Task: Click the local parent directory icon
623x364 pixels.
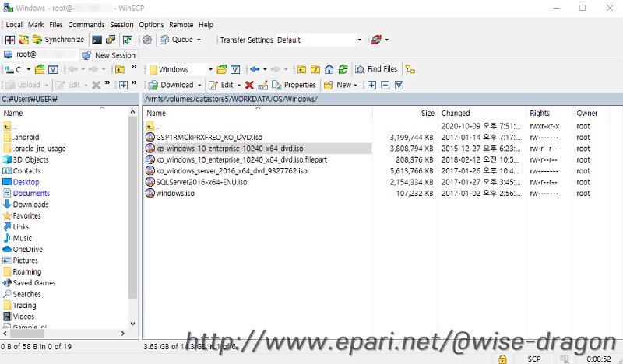Action: tap(120, 69)
